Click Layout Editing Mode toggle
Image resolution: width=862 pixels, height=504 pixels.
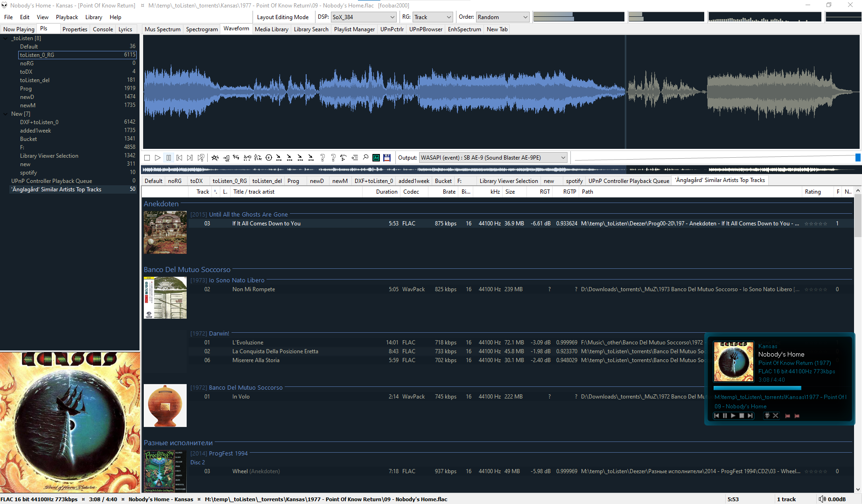pyautogui.click(x=282, y=17)
